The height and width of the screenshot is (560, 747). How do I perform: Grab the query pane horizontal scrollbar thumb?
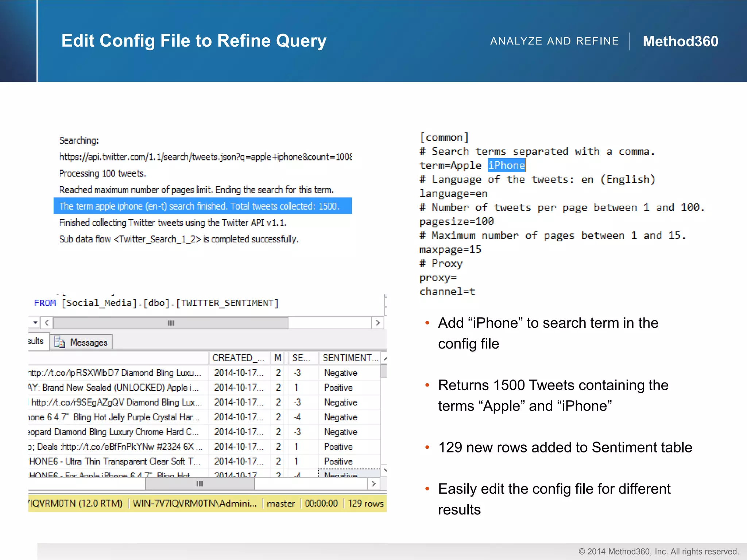[x=171, y=323]
